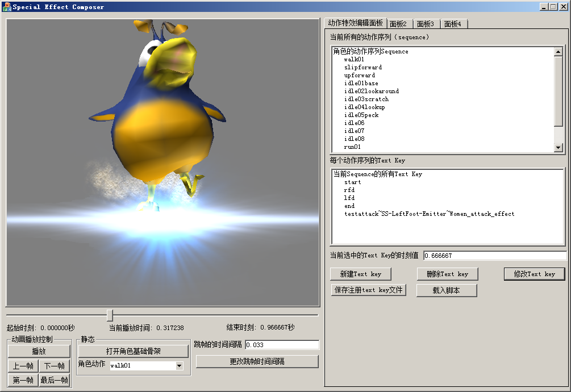
Task: Select the idle06 sequence
Action: [354, 123]
